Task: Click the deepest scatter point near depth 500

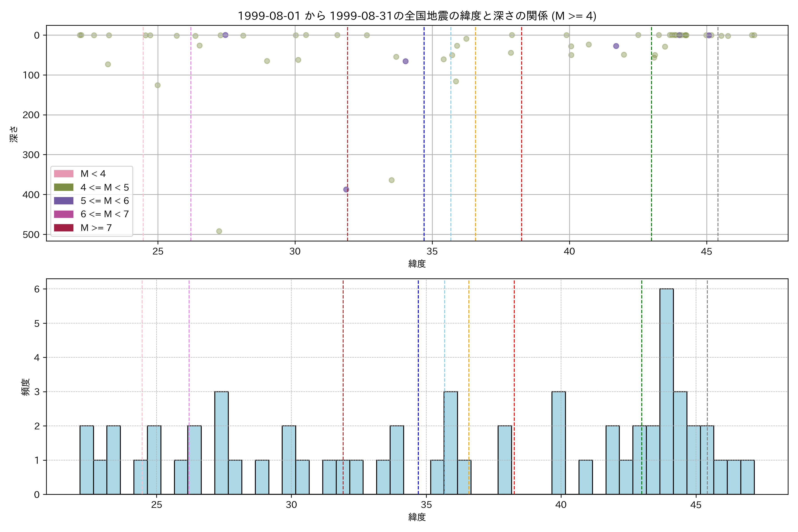Action: (x=219, y=231)
